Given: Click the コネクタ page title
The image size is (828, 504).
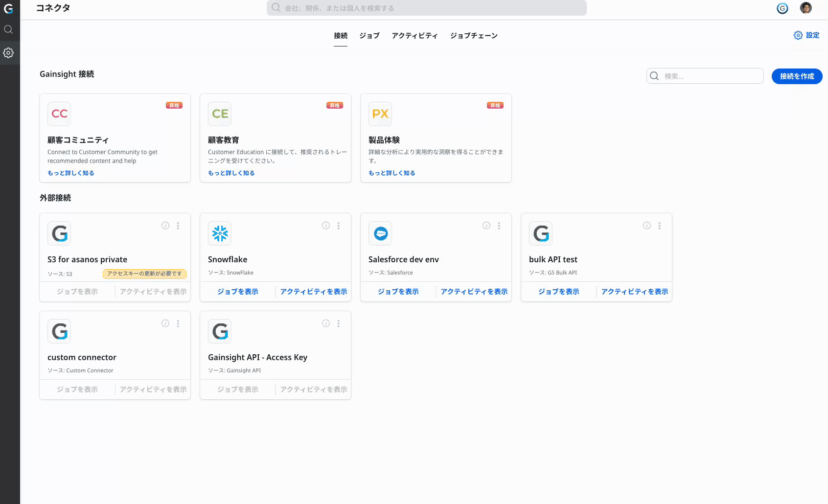Looking at the screenshot, I should pos(53,8).
